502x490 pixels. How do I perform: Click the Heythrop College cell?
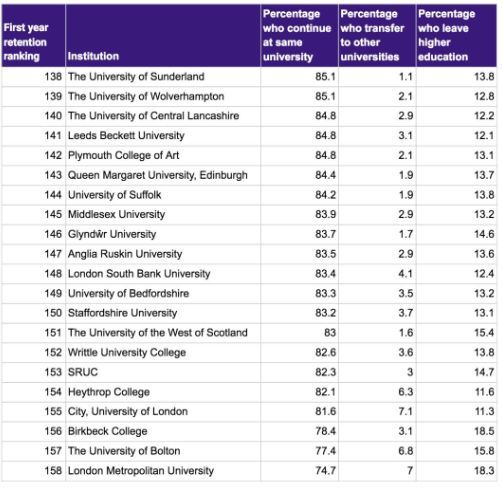(163, 392)
